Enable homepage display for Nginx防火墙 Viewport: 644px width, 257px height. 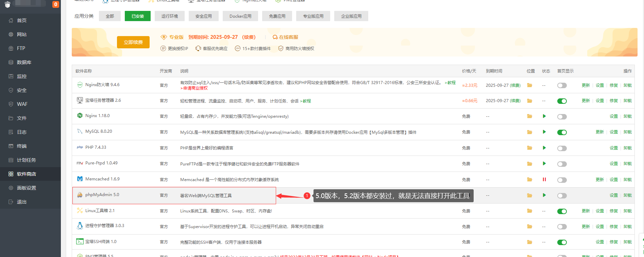click(562, 85)
